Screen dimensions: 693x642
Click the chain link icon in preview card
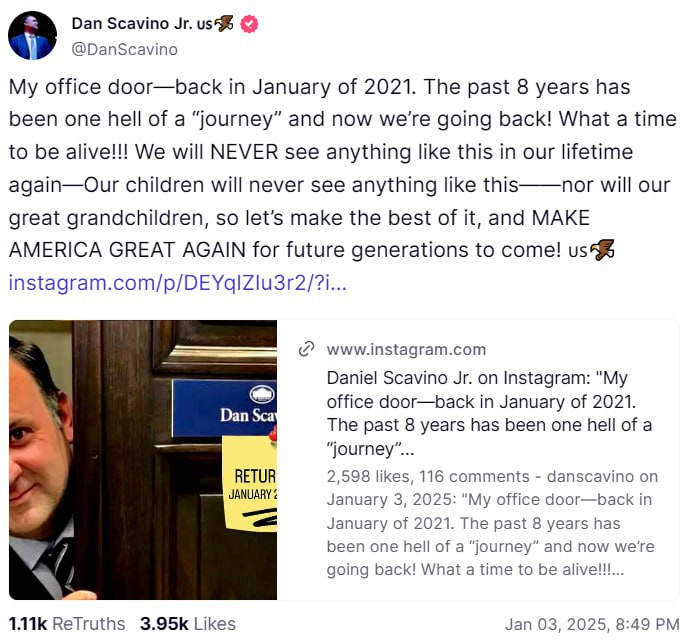(307, 350)
